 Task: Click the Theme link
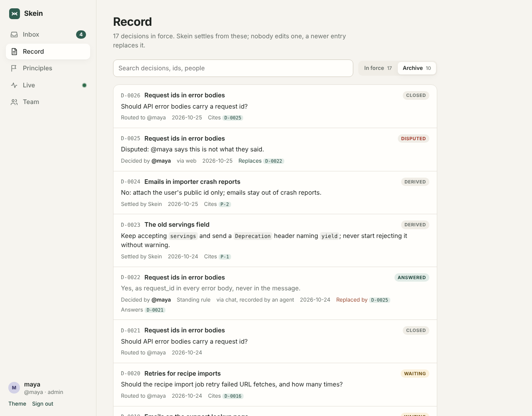coord(17,404)
